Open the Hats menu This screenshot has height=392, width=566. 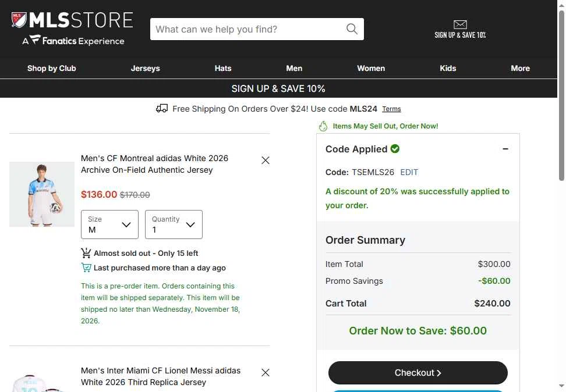[223, 68]
